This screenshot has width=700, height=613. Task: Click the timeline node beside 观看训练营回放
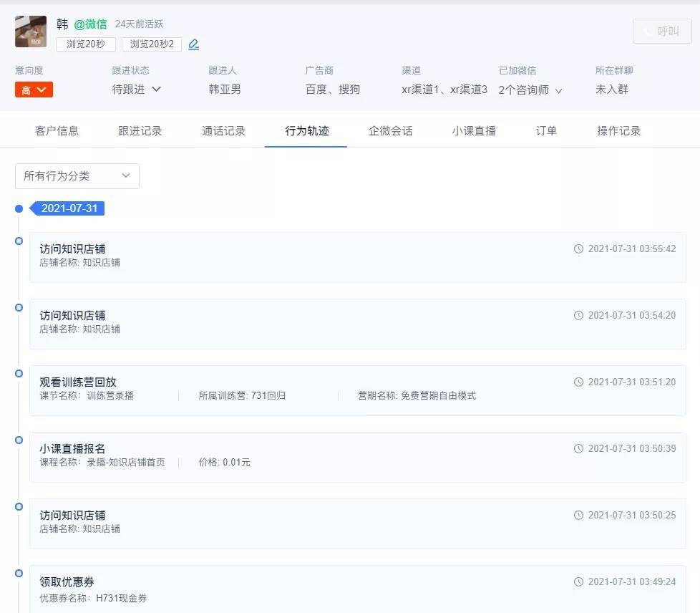pos(19,372)
